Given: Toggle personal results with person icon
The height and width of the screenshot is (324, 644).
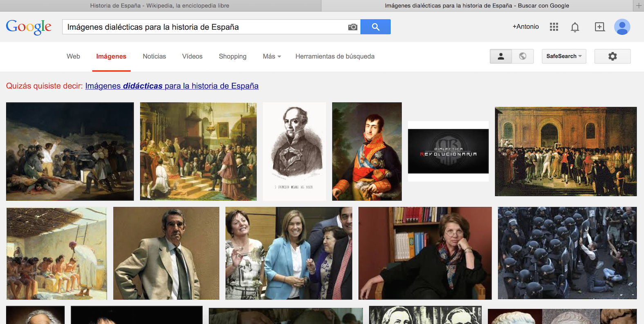Looking at the screenshot, I should tap(500, 56).
